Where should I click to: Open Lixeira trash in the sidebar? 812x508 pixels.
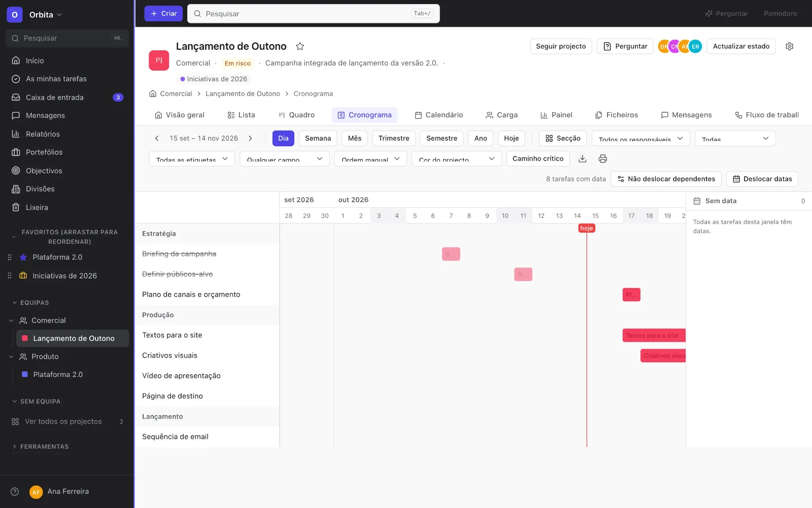[x=67, y=207]
